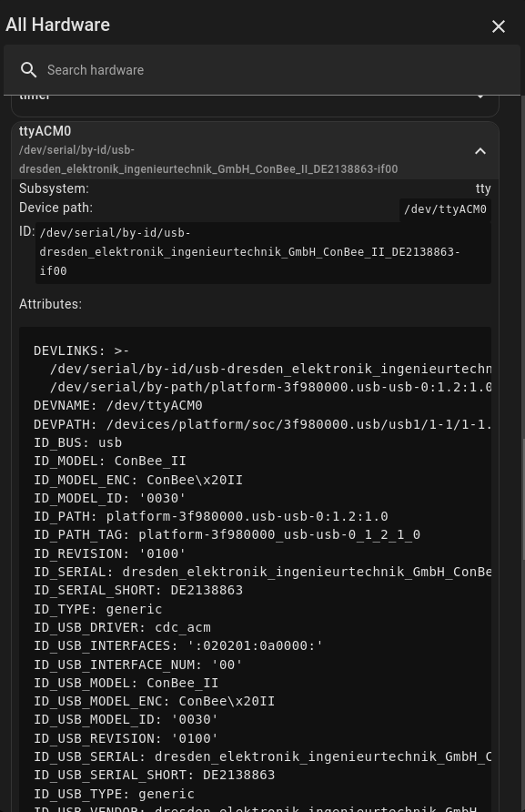
Task: Click the ID by-id path code block
Action: [263, 252]
